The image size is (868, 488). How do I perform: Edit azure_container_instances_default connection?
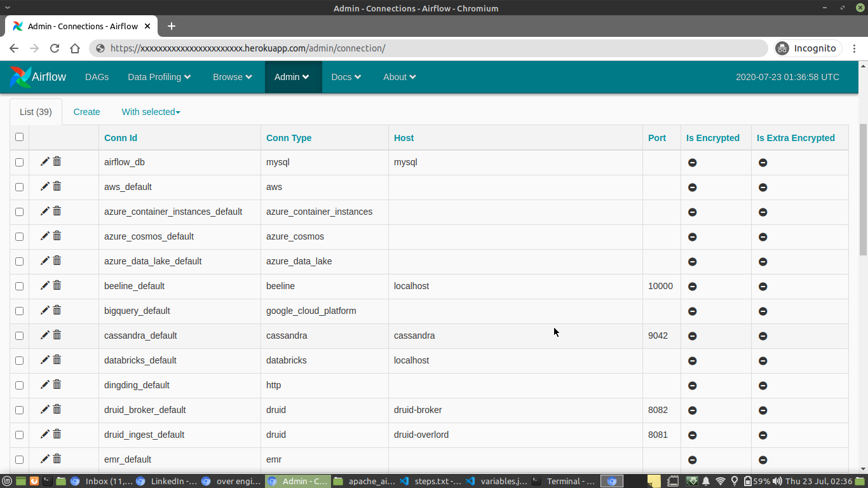coord(45,211)
